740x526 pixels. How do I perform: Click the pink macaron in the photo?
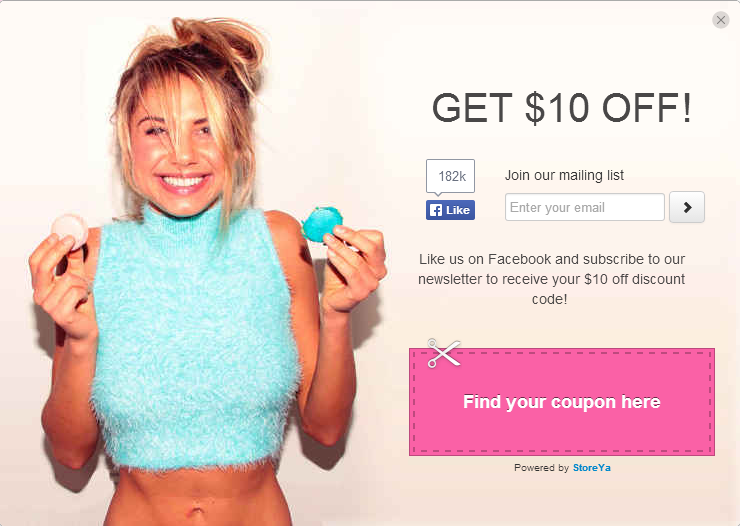point(70,230)
